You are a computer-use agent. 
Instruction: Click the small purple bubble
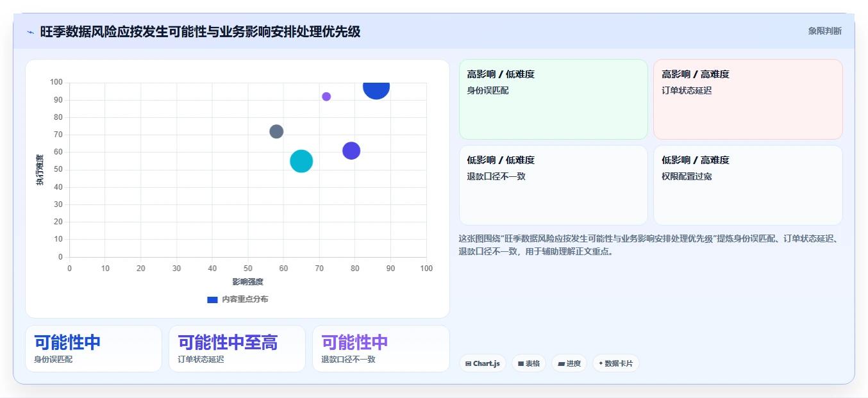pos(326,97)
